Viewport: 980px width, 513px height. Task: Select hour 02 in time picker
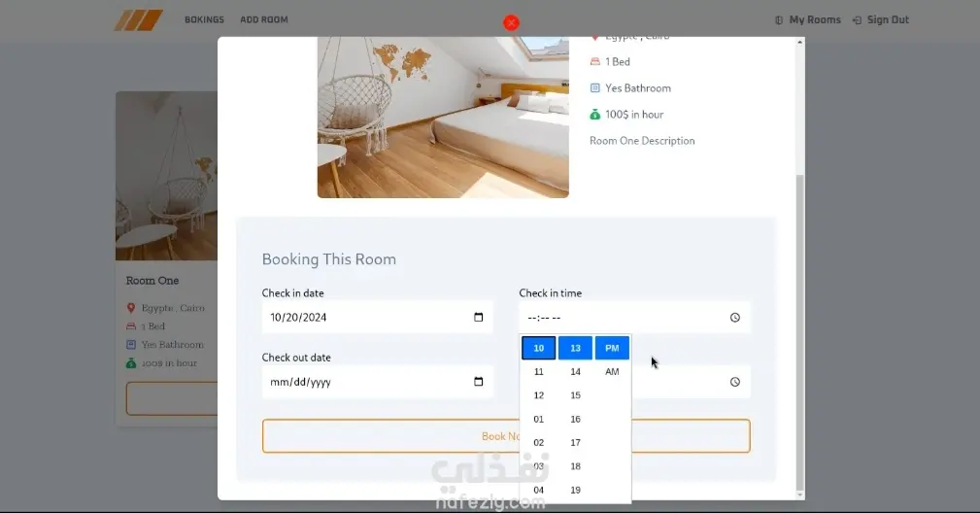pos(539,442)
